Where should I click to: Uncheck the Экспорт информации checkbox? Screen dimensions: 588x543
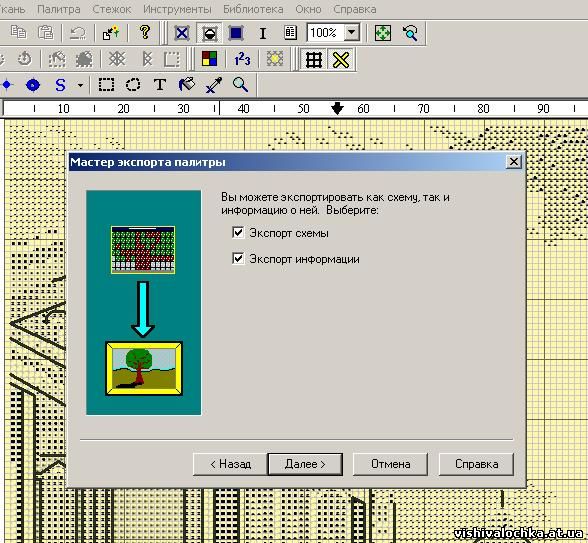238,259
